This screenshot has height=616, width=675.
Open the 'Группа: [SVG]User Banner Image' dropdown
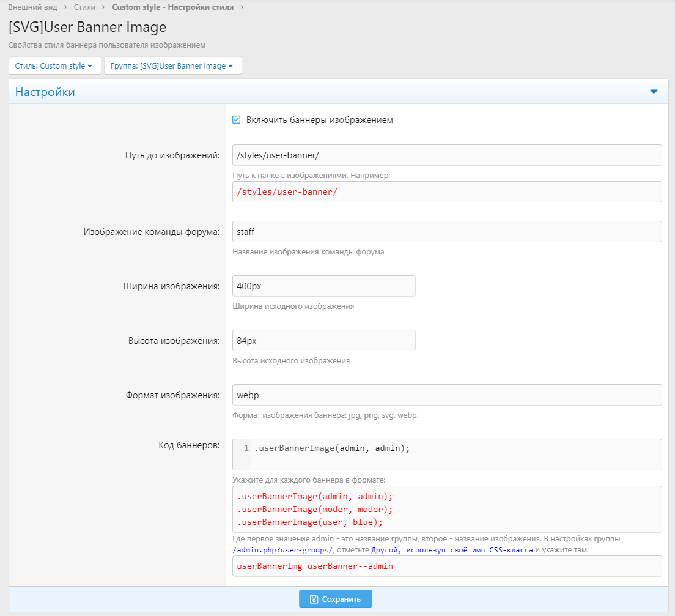click(x=173, y=66)
